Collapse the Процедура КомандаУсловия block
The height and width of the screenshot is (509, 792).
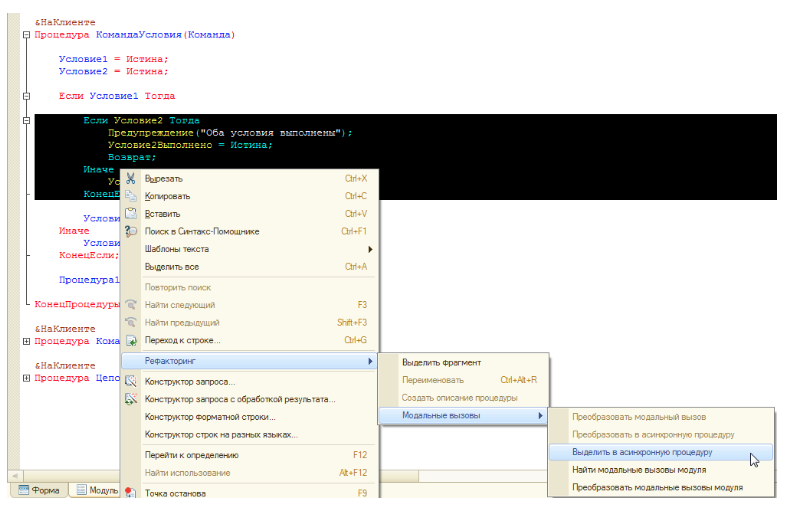[x=26, y=35]
